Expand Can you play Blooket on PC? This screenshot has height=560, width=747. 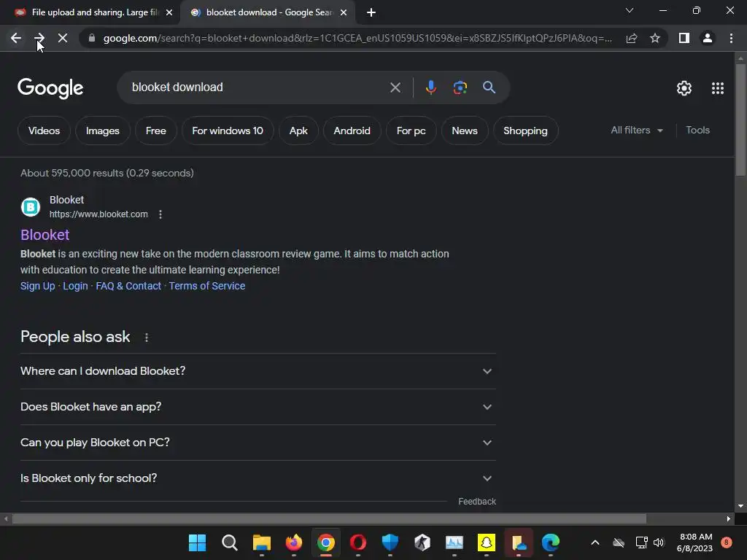click(258, 443)
